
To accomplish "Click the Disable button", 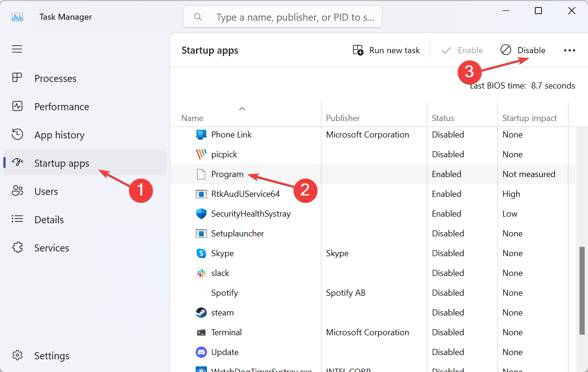I will [x=523, y=50].
